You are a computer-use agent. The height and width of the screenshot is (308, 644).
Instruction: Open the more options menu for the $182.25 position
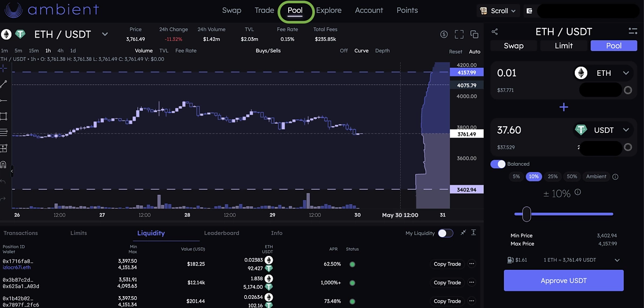click(x=472, y=264)
